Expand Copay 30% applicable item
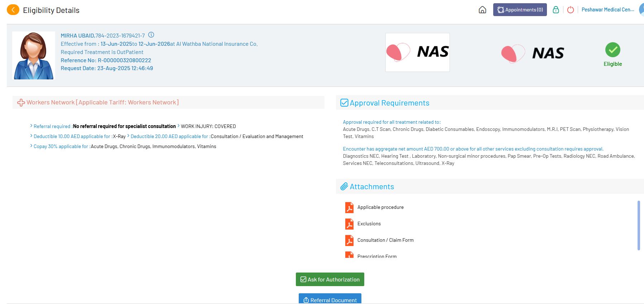644x304 pixels. coord(31,146)
